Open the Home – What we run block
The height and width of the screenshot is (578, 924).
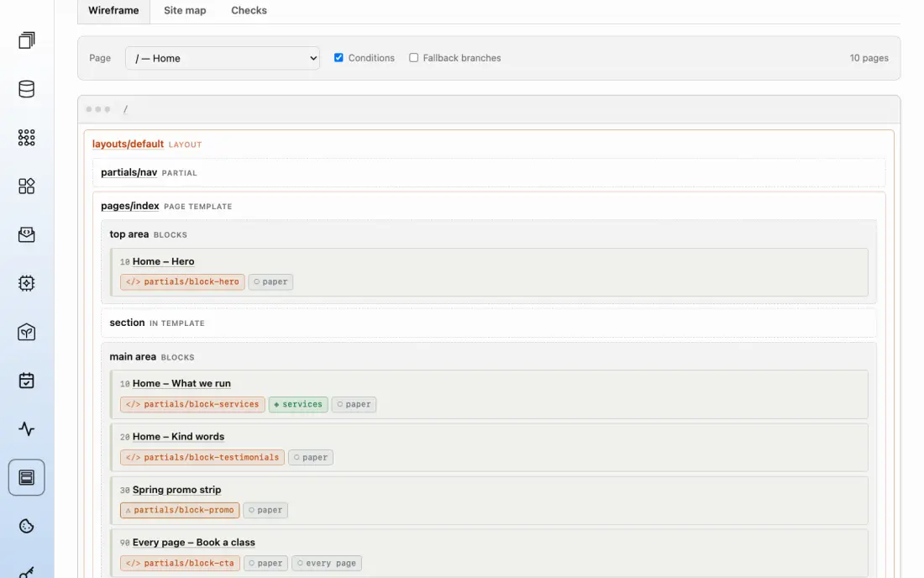point(181,383)
